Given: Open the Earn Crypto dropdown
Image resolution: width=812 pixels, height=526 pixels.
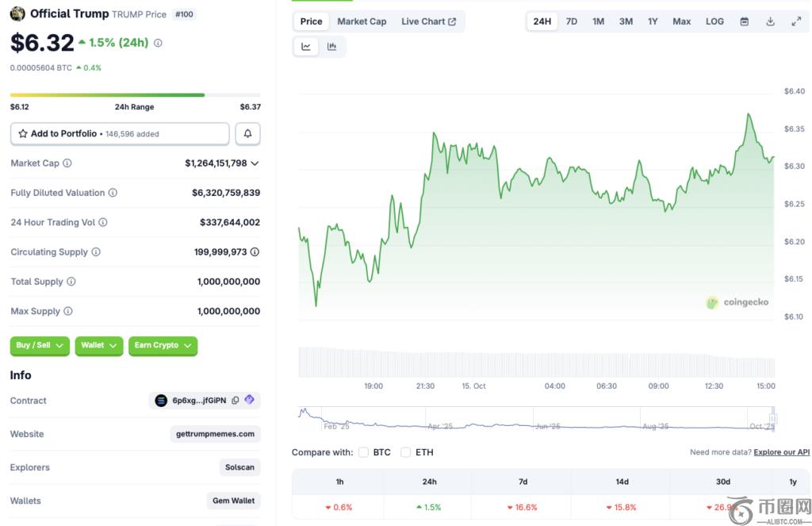Looking at the screenshot, I should [x=163, y=346].
